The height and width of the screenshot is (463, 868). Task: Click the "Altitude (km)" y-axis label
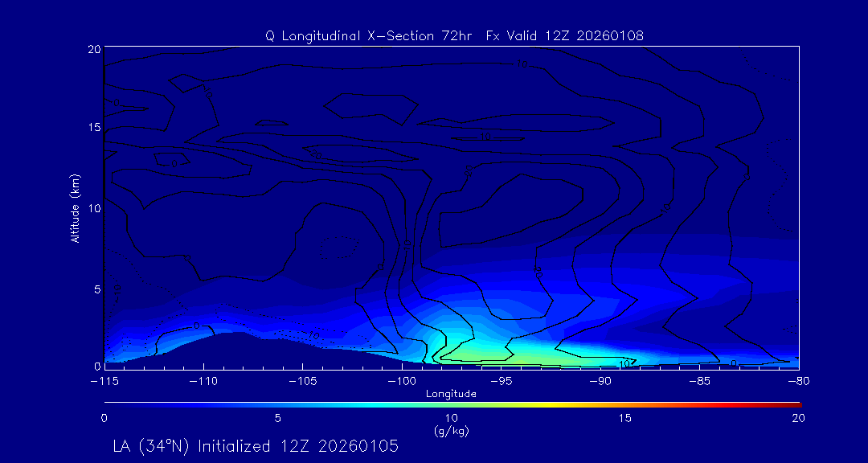(x=75, y=208)
